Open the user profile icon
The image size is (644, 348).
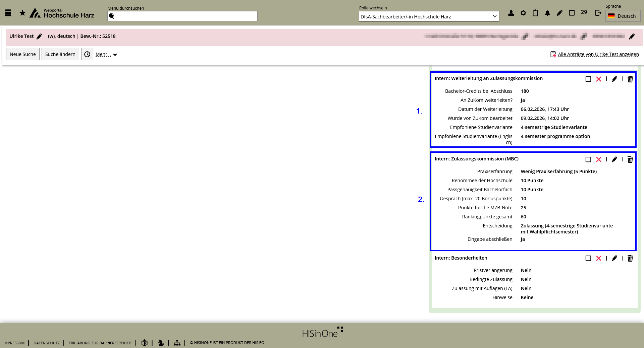click(x=511, y=13)
